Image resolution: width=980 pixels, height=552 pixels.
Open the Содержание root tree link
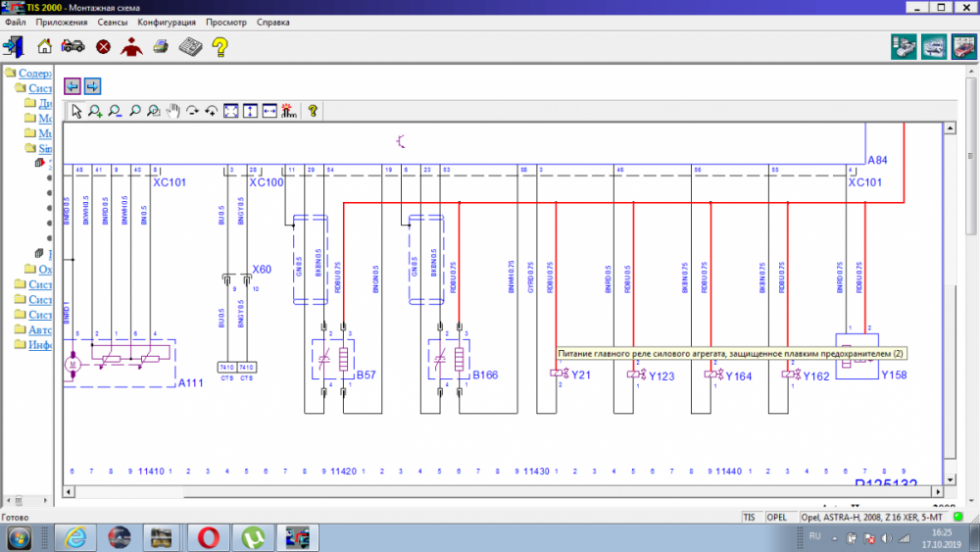35,74
